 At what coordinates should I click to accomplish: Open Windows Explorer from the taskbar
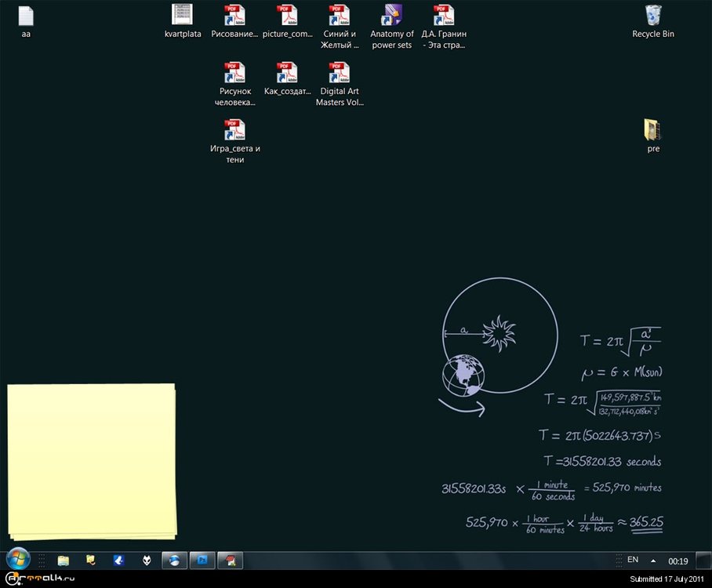click(x=63, y=560)
